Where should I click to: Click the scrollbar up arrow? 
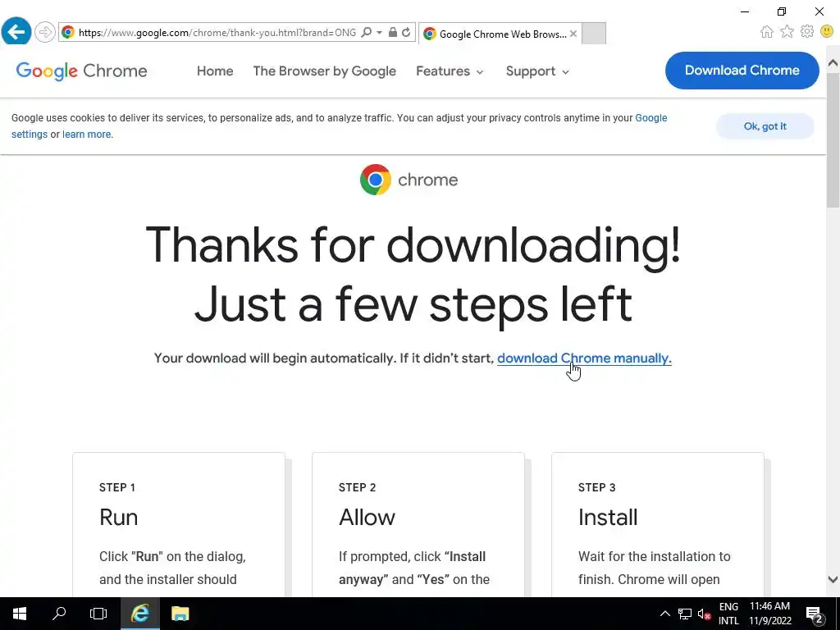pos(833,62)
